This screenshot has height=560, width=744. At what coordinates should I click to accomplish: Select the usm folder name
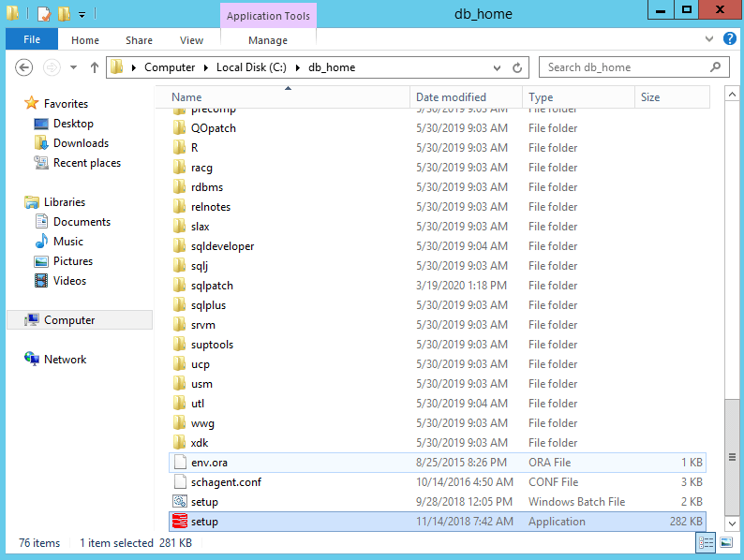coord(201,384)
